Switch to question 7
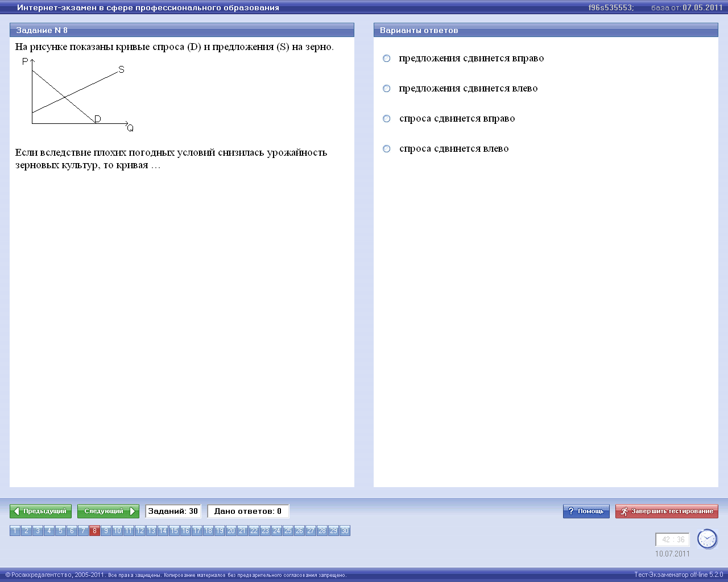This screenshot has width=728, height=582. (x=83, y=531)
